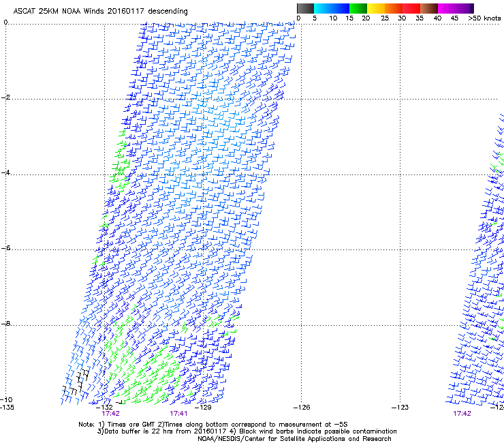504x443 pixels.
Task: Click the '-129' longitude axis label
Action: pyautogui.click(x=203, y=408)
